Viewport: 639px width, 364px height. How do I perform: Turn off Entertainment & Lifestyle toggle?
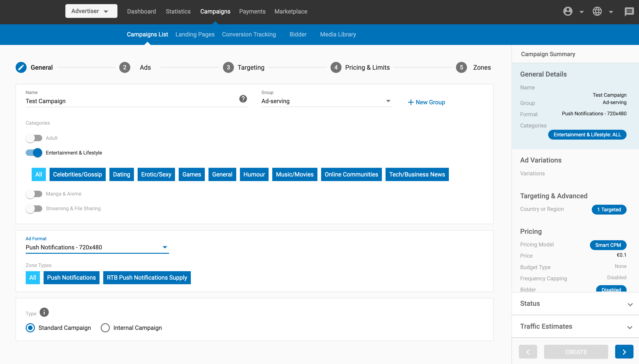34,153
